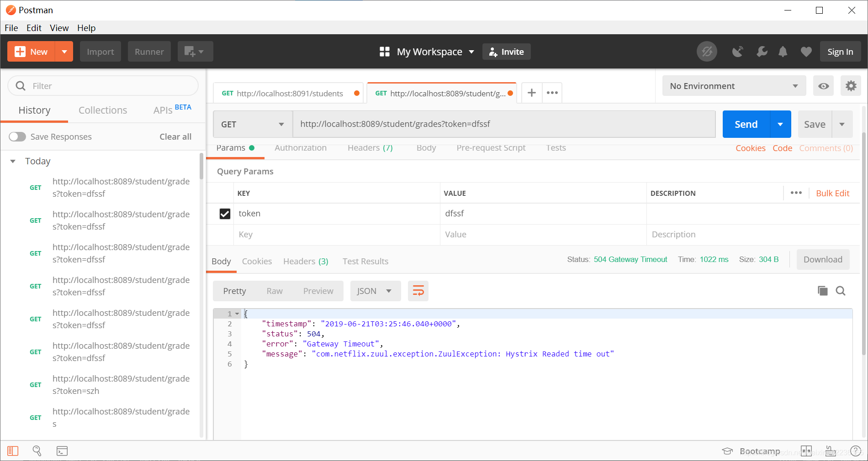Open the Test Results tab
Viewport: 868px width, 461px height.
tap(365, 261)
